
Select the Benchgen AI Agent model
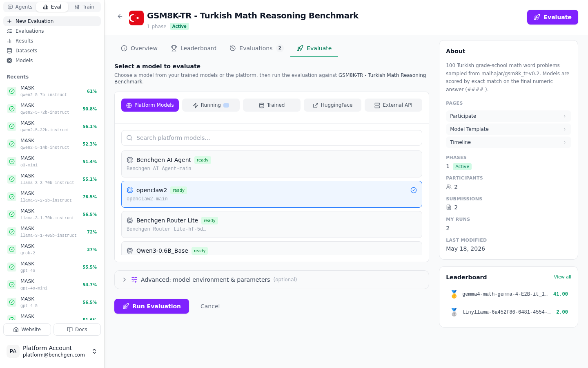click(x=272, y=164)
